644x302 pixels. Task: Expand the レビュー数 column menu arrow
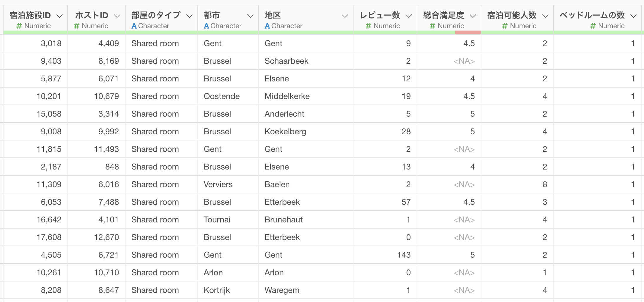coord(409,16)
